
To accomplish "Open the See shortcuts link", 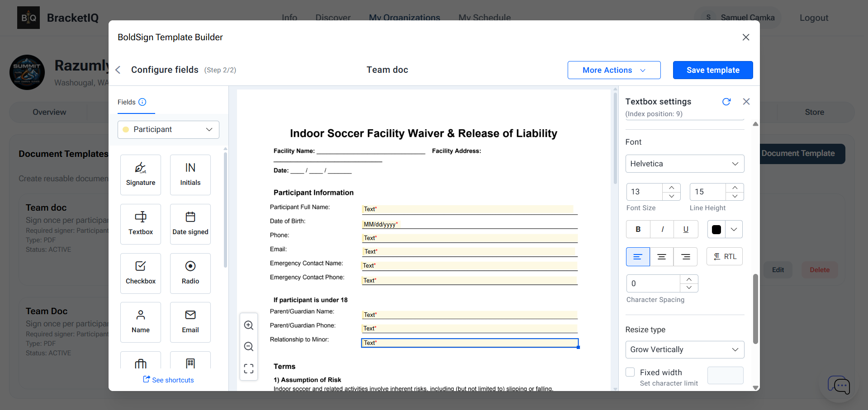I will 168,380.
